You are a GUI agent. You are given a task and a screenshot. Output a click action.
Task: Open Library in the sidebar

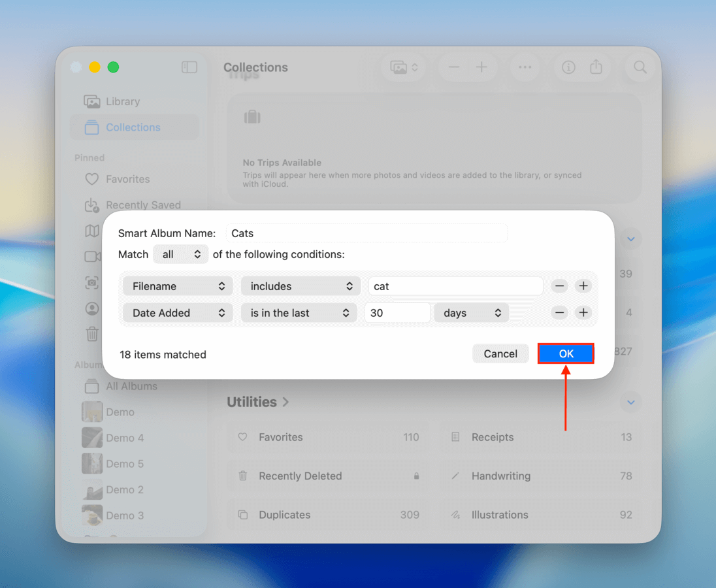tap(121, 101)
